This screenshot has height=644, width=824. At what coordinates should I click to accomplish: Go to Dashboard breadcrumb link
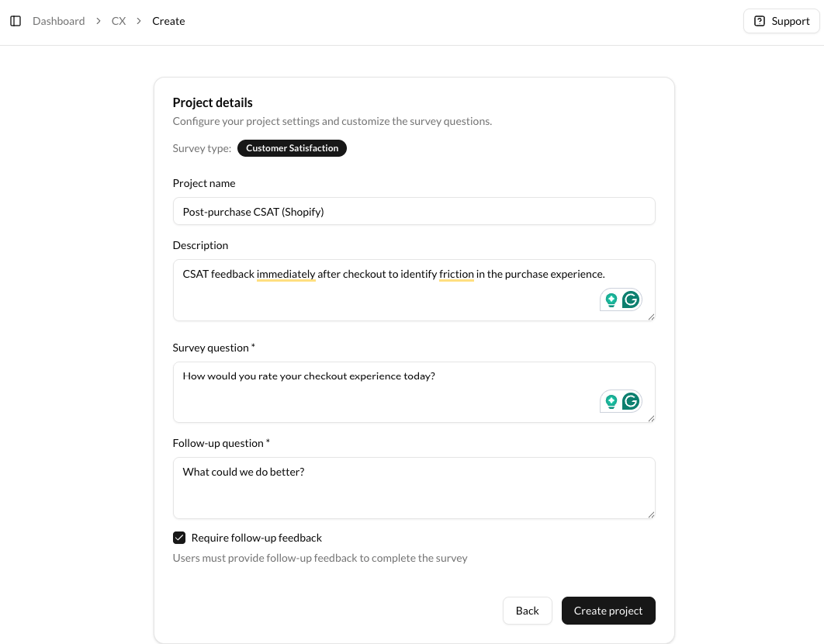[x=59, y=21]
